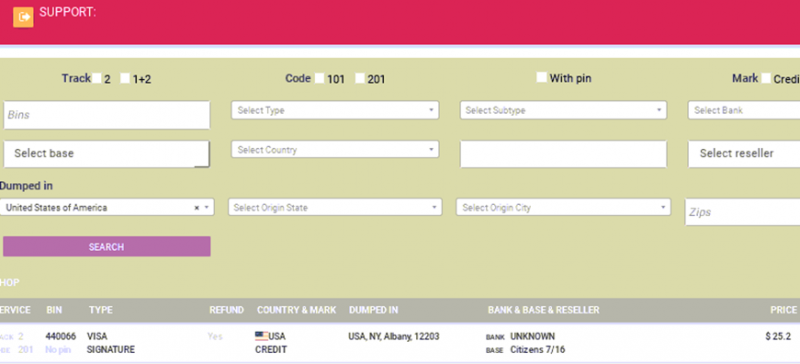
Task: Open the Select base selector
Action: [x=107, y=154]
